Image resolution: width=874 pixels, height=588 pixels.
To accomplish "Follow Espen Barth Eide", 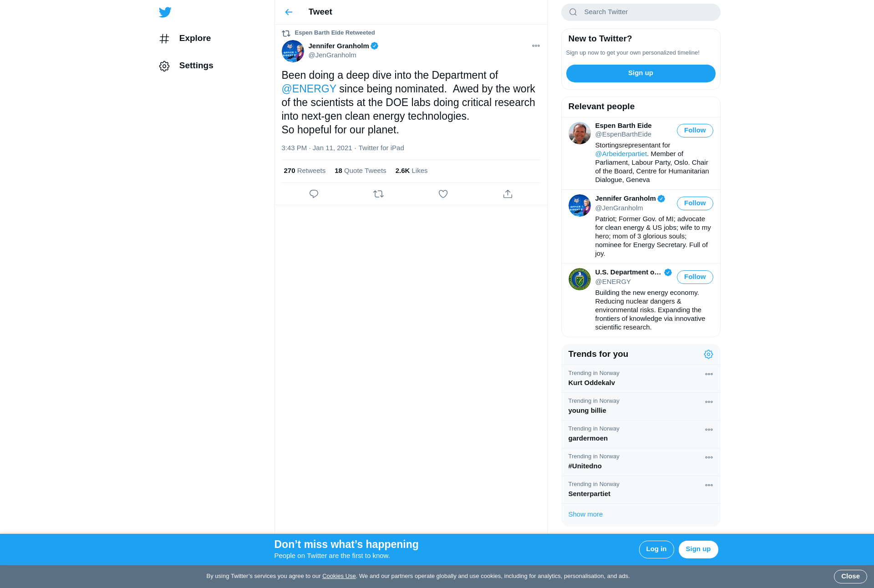I will (x=695, y=131).
